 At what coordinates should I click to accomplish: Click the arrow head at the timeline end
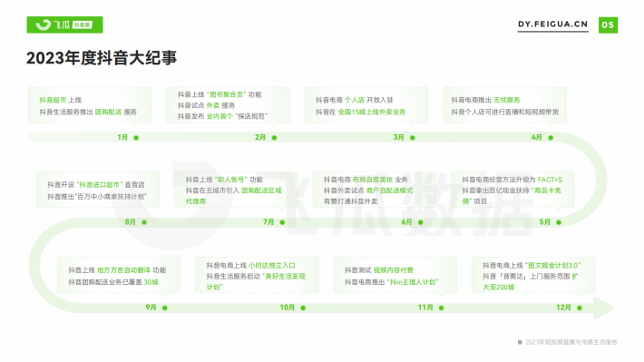tap(604, 308)
